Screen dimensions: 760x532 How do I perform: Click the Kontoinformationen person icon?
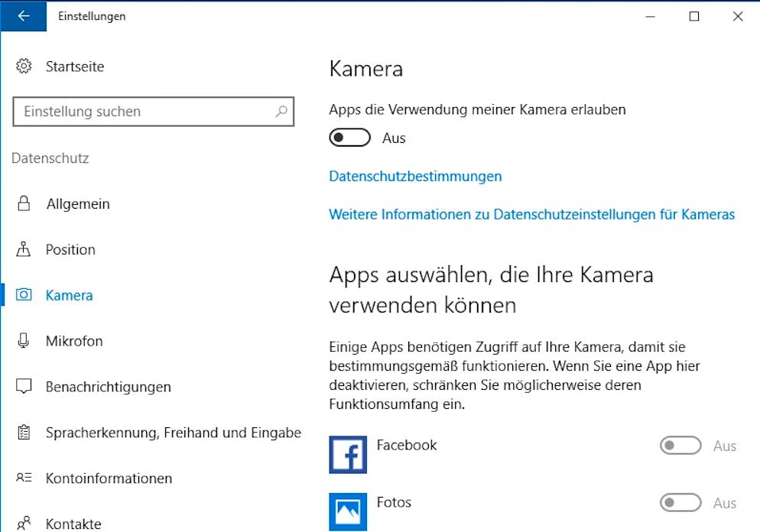tap(24, 478)
